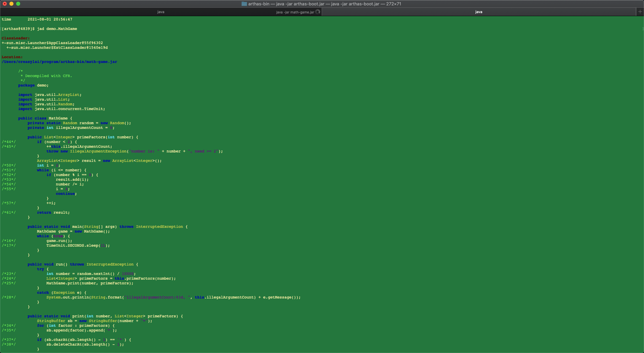644x353 pixels.
Task: Click the public void run() signature
Action: click(83, 264)
